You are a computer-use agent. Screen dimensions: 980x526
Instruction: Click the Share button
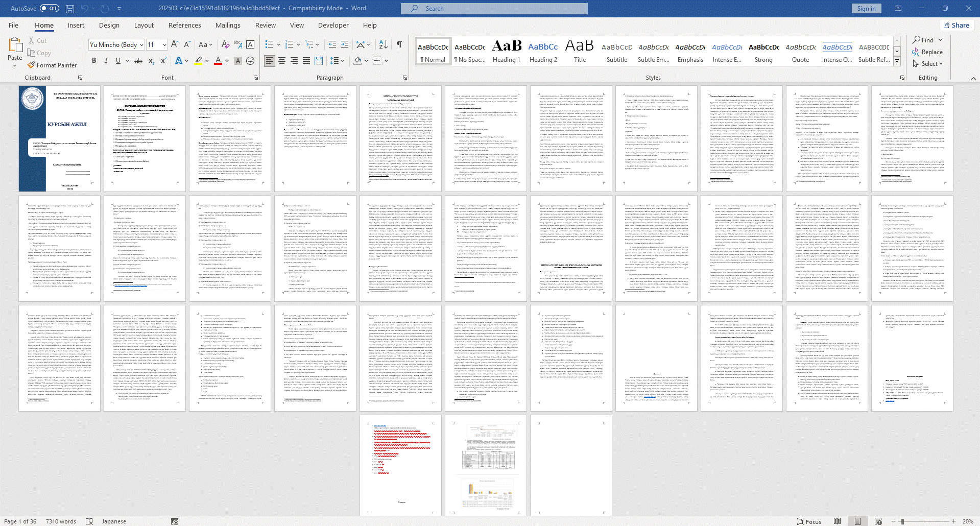click(x=956, y=25)
